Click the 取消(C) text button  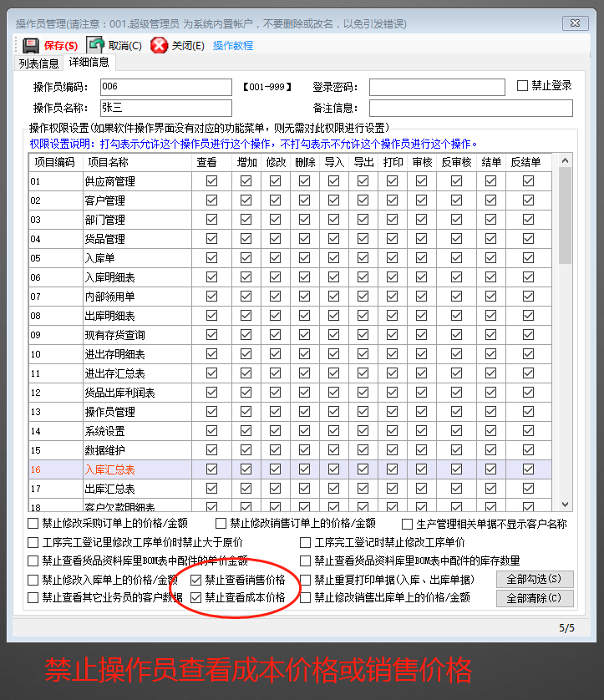coord(125,46)
